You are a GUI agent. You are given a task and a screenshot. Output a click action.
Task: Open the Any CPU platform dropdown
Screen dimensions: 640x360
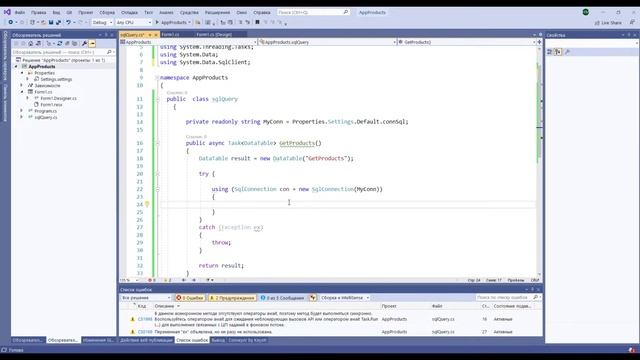click(133, 22)
